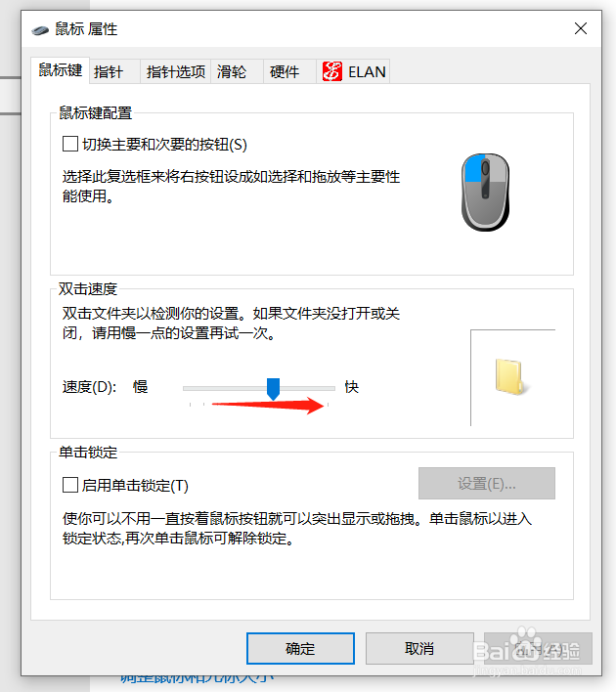Click the 设置(E)... button
This screenshot has height=692, width=616.
pyautogui.click(x=487, y=483)
